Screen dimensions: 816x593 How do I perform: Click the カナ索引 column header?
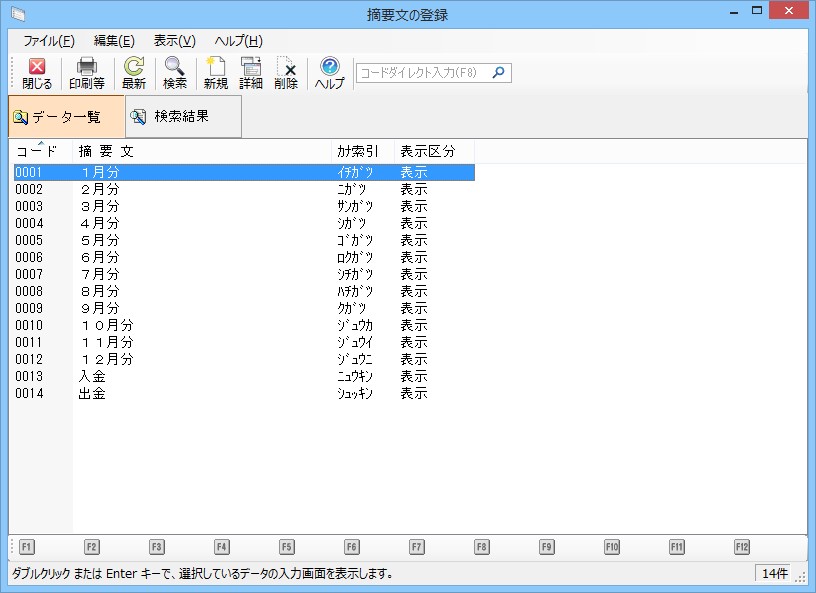pos(358,151)
